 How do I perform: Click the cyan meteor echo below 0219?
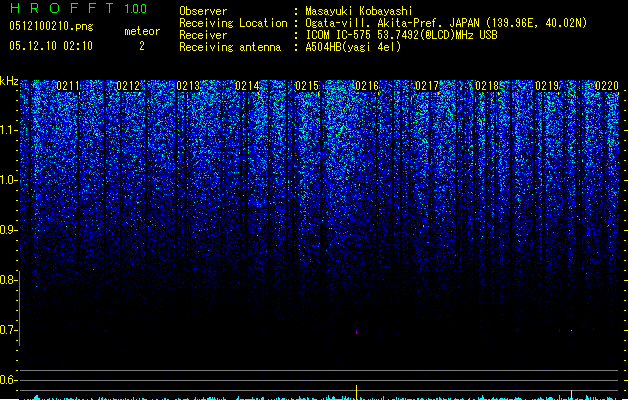(572, 331)
